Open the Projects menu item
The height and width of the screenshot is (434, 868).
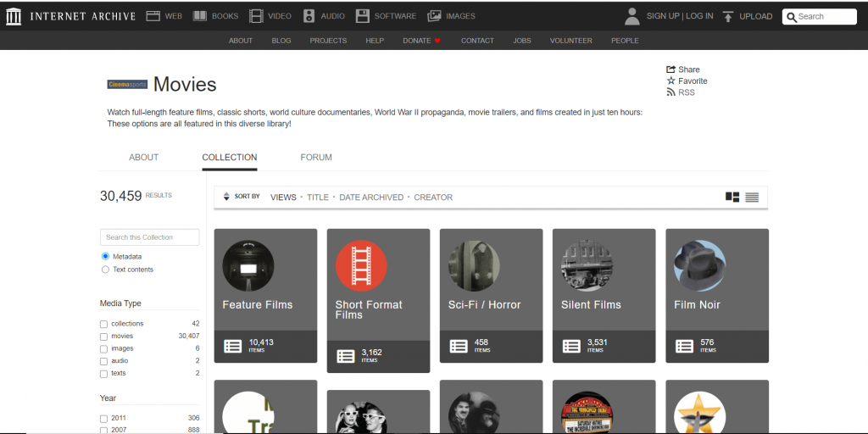328,41
